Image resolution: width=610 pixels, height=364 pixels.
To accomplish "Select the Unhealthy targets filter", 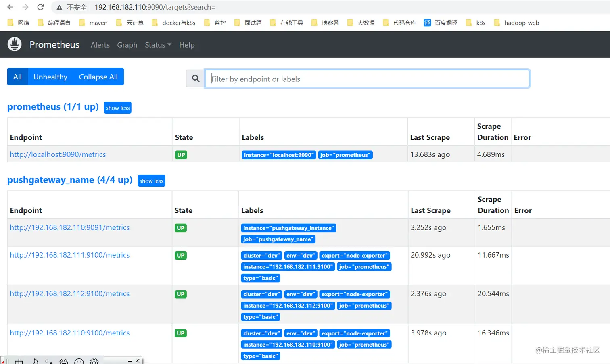I will point(50,77).
